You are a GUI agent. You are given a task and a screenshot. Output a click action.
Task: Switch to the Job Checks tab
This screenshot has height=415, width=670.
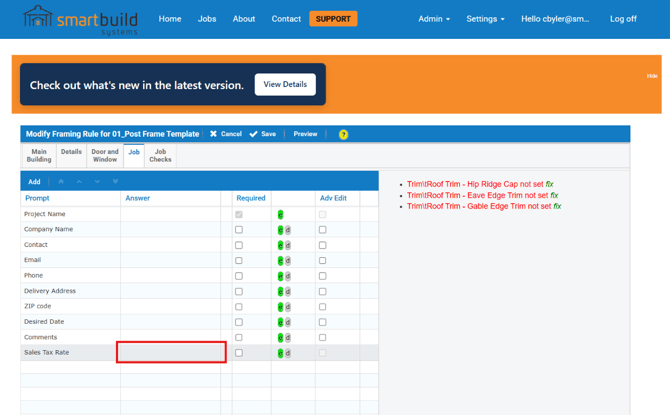pos(160,156)
